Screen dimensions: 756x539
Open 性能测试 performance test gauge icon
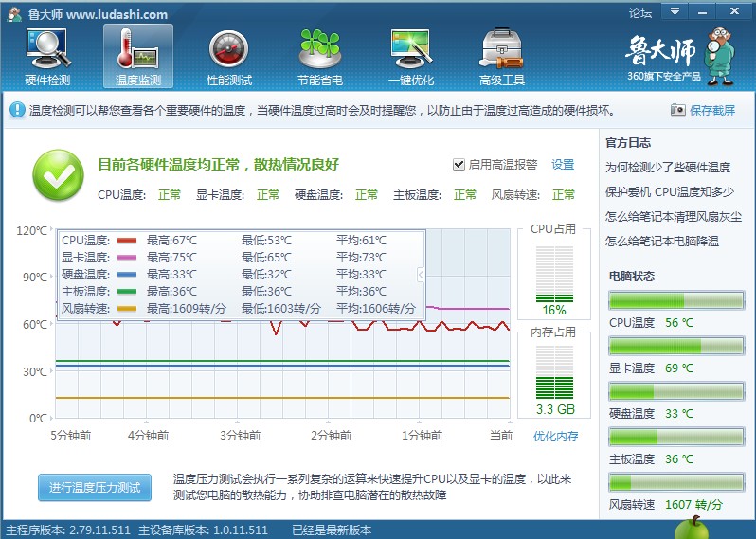click(x=229, y=57)
